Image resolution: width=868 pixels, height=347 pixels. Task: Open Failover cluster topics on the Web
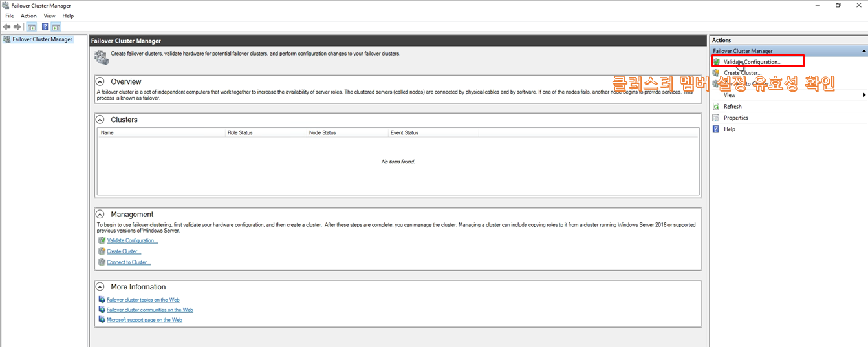coord(143,300)
